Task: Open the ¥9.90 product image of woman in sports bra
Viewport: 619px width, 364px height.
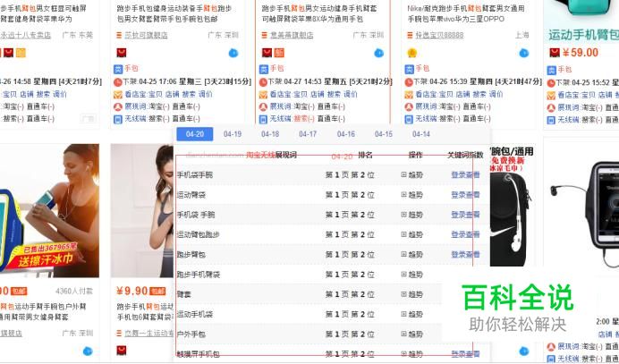Action: pyautogui.click(x=142, y=211)
